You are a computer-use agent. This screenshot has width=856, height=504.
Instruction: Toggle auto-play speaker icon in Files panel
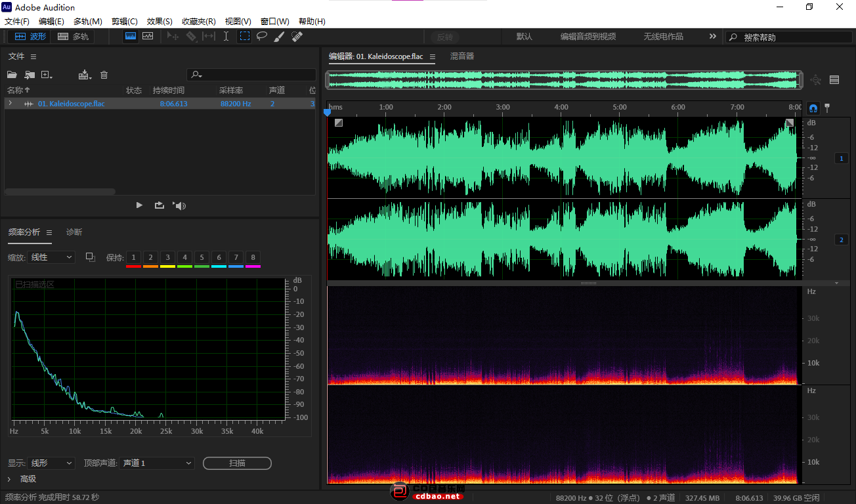pos(179,205)
